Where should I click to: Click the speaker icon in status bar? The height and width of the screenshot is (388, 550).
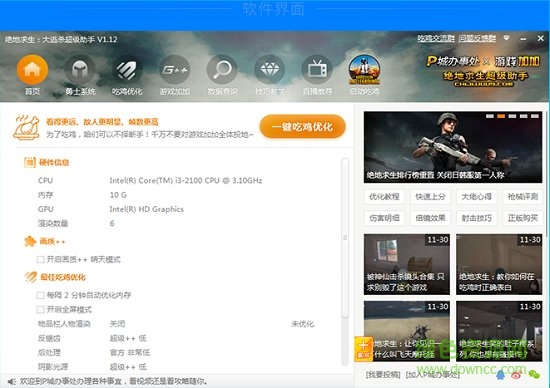click(x=11, y=381)
